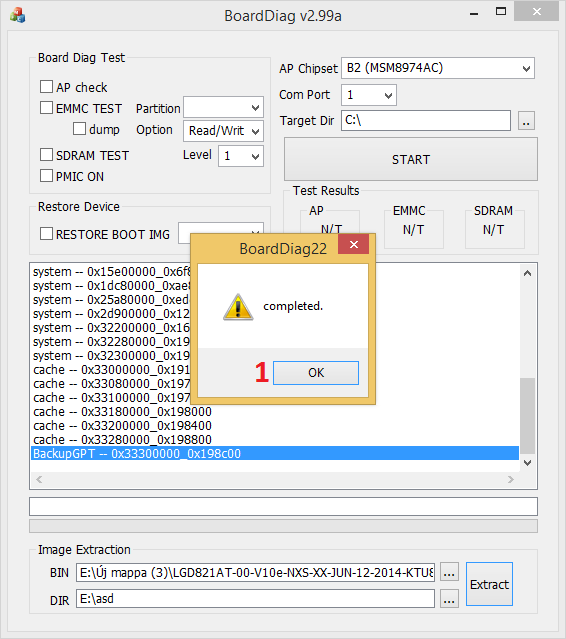
Task: Click the log list scroll down arrow
Action: tap(527, 463)
